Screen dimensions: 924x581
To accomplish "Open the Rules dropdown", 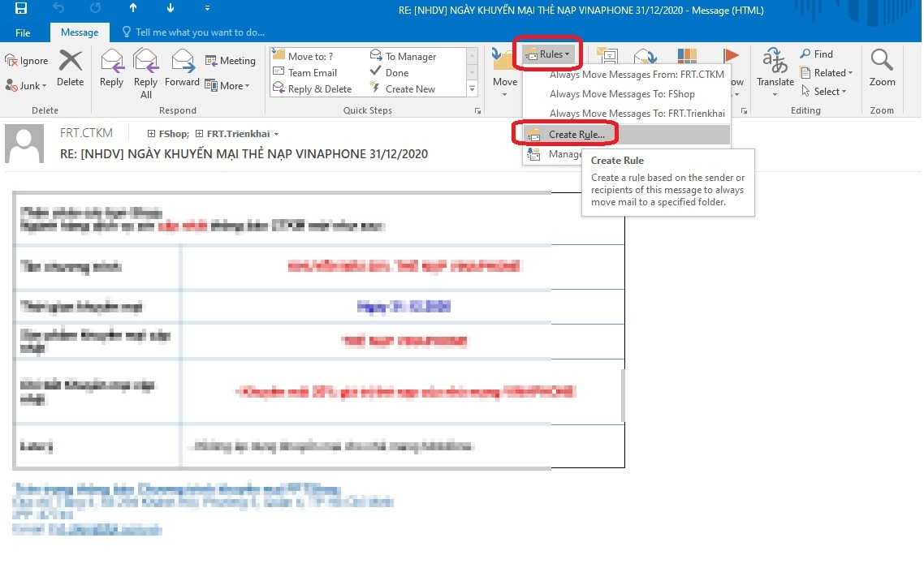I will tap(548, 54).
